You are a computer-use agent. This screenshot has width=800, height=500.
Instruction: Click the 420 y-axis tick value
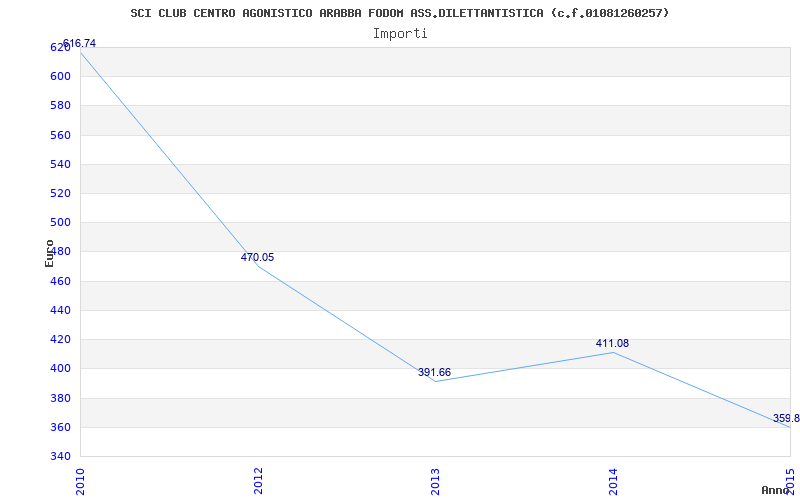tap(60, 339)
